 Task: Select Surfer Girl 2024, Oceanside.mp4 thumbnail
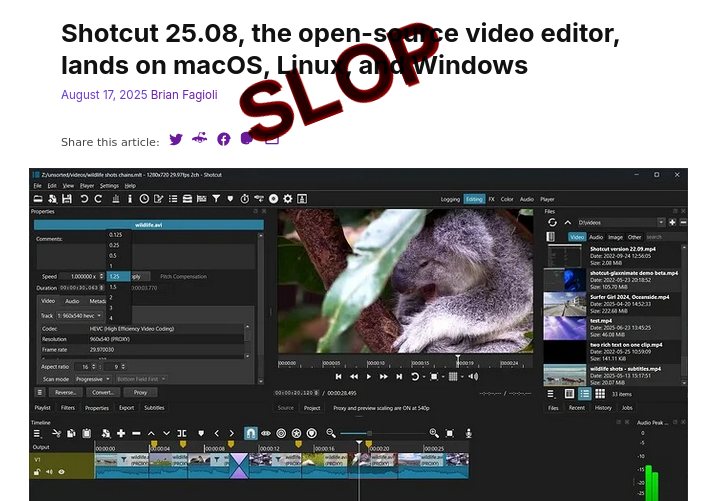[565, 304]
